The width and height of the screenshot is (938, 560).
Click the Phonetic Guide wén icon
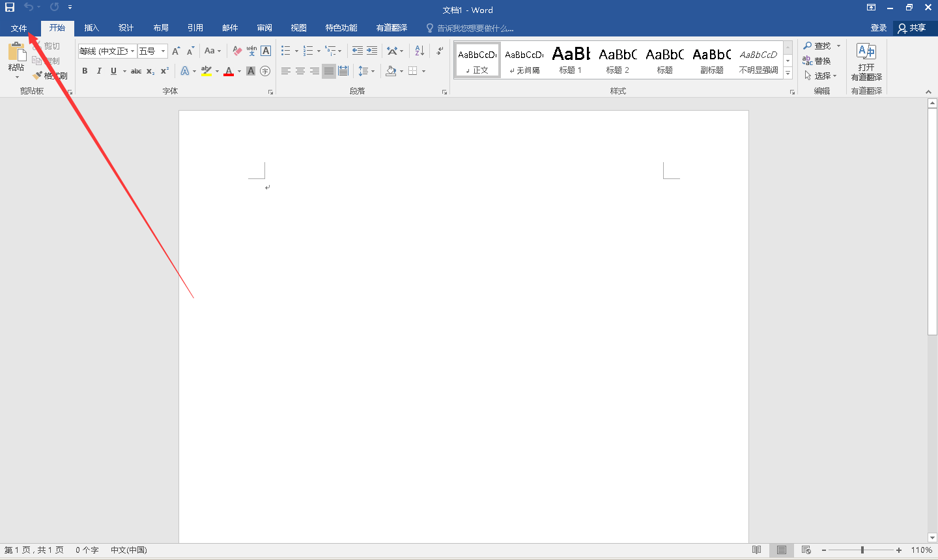[x=251, y=51]
